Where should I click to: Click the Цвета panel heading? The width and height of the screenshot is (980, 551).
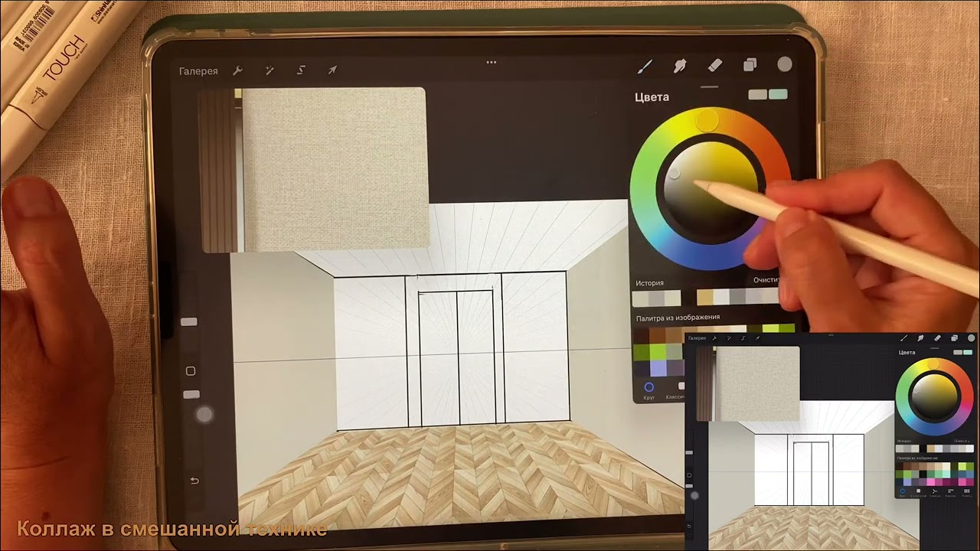coord(652,97)
